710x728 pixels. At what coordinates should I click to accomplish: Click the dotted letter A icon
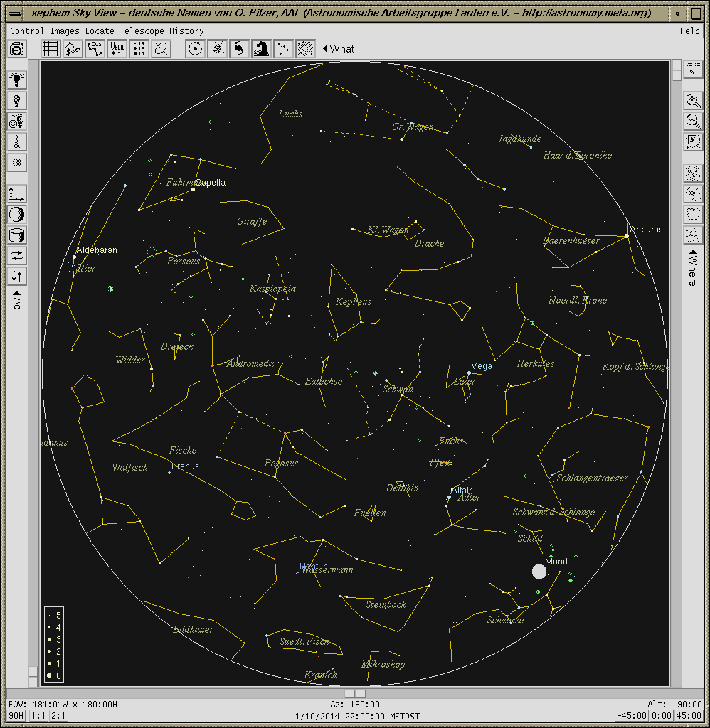(x=693, y=235)
